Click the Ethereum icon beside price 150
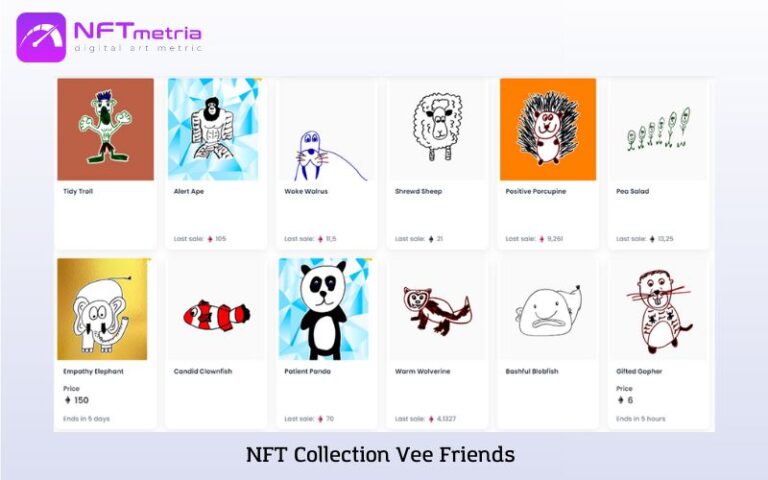This screenshot has width=768, height=480. click(x=68, y=400)
